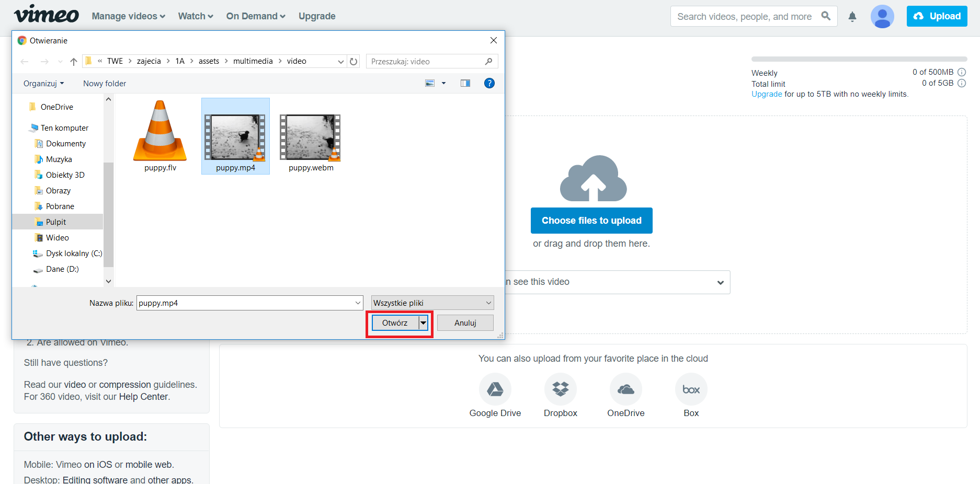Click the Upgrade link under limits
The image size is (980, 484).
pyautogui.click(x=767, y=94)
